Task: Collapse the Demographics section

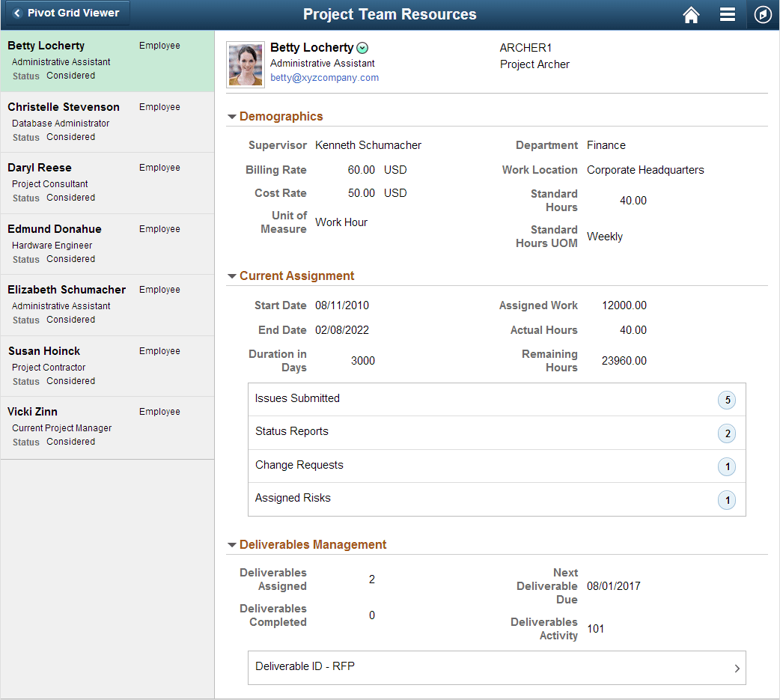Action: [232, 117]
